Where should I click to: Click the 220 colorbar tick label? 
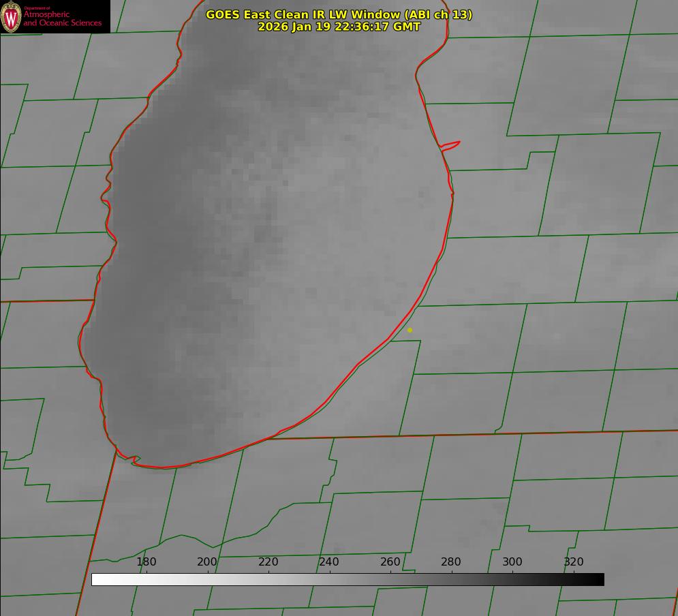click(268, 562)
